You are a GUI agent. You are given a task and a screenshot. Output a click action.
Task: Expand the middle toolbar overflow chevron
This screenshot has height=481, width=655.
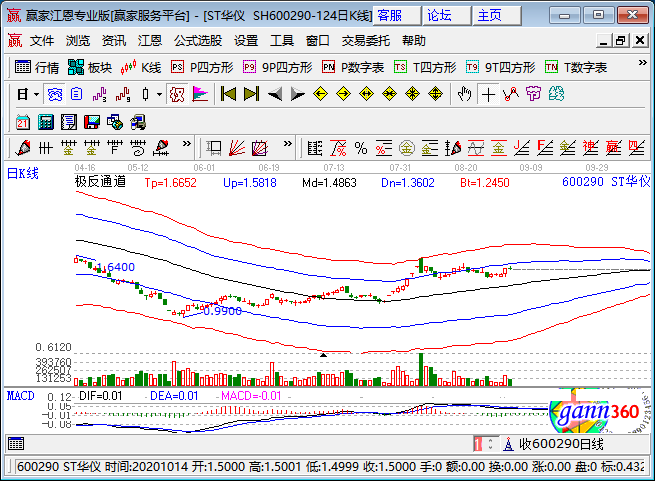(287, 144)
